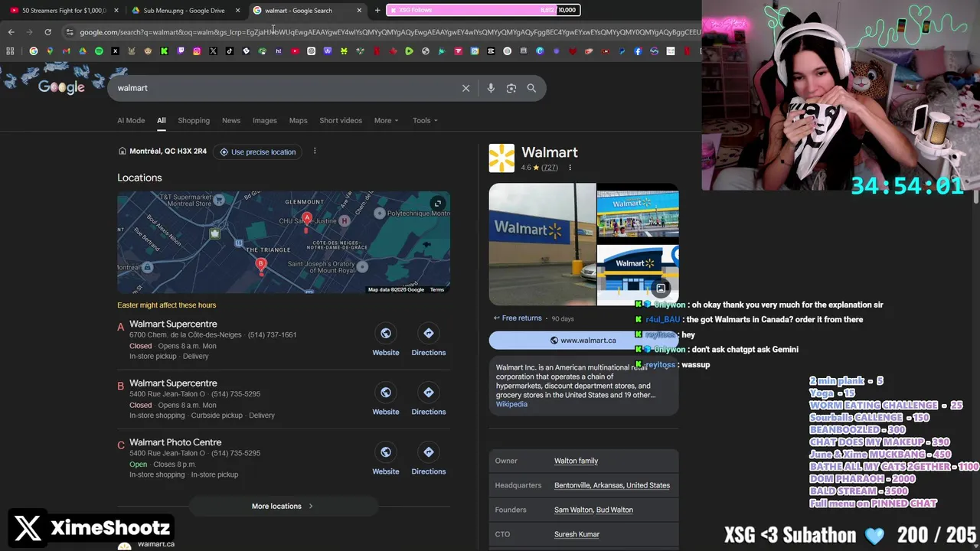Clear the search box with X
Screen dimensions: 980x551
pyautogui.click(x=465, y=88)
